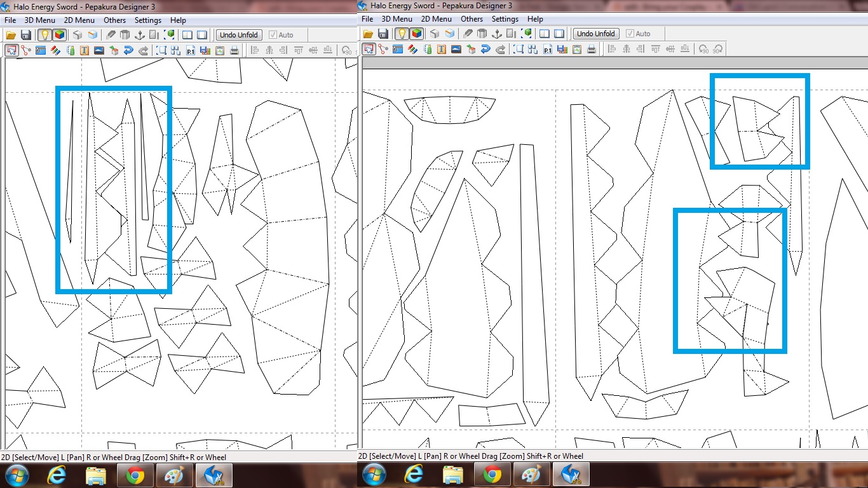The width and height of the screenshot is (868, 488).
Task: Open a file in left Pepakura window
Action: tap(11, 35)
